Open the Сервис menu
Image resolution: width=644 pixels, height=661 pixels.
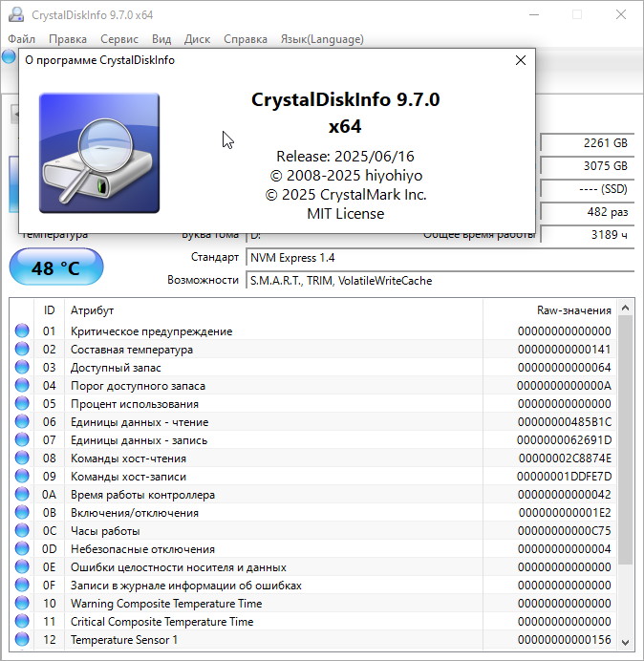[119, 39]
